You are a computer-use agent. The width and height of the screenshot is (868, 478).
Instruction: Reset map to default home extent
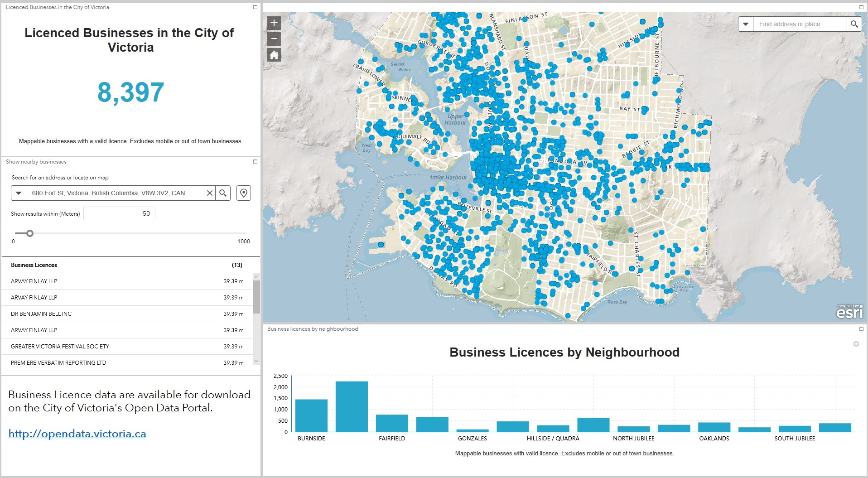click(x=274, y=55)
